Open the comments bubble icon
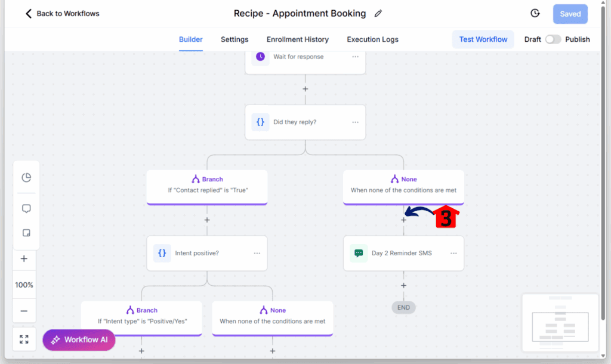Screen dimensions: 611x364 (x=26, y=208)
